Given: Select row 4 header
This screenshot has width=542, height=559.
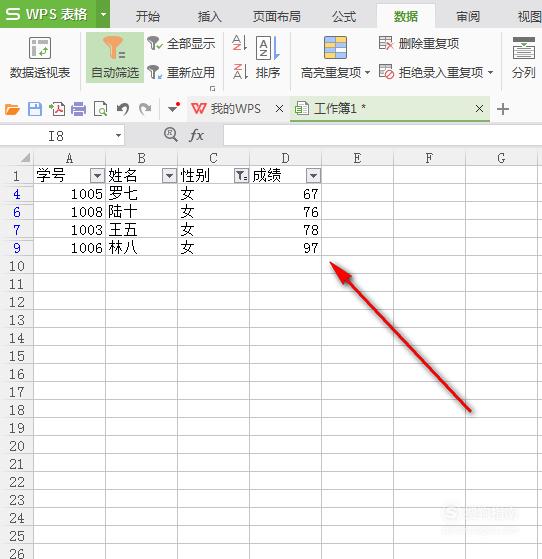Looking at the screenshot, I should 16,194.
